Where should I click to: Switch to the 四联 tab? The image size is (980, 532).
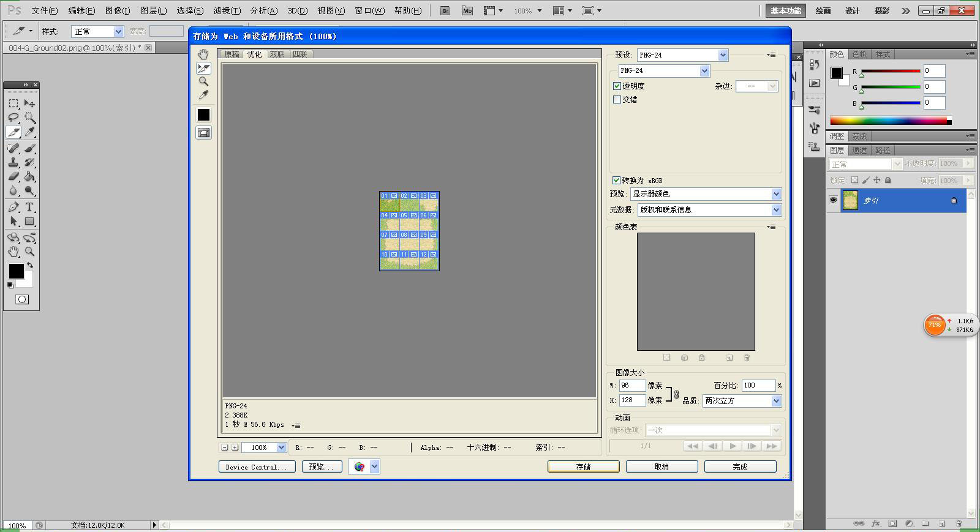coord(300,54)
